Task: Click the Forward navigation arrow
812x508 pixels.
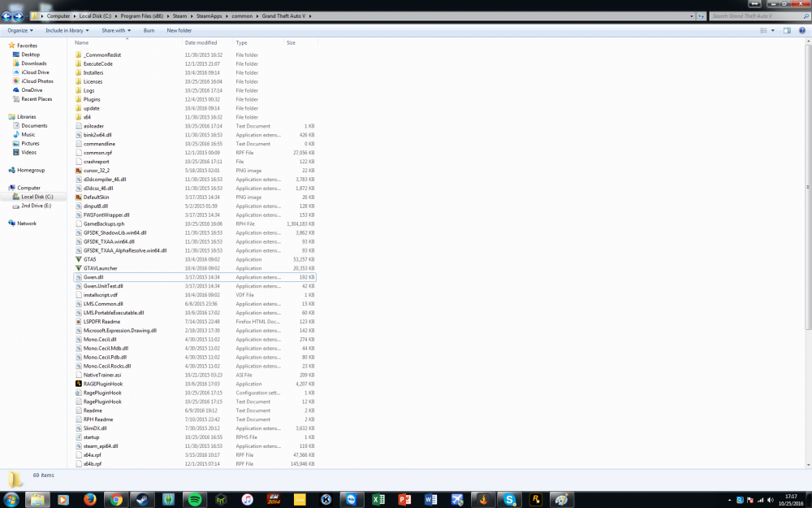Action: click(x=18, y=16)
